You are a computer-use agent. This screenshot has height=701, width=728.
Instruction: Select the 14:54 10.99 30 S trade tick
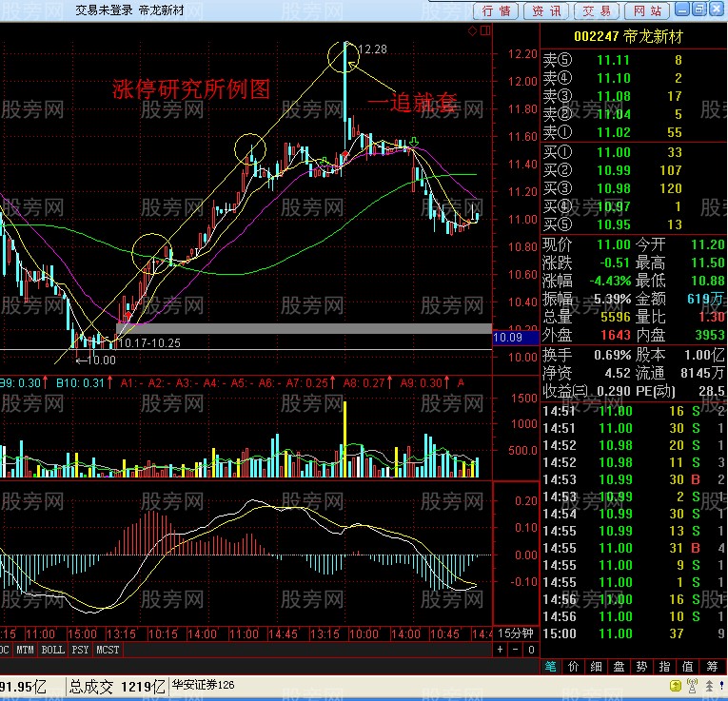point(634,514)
